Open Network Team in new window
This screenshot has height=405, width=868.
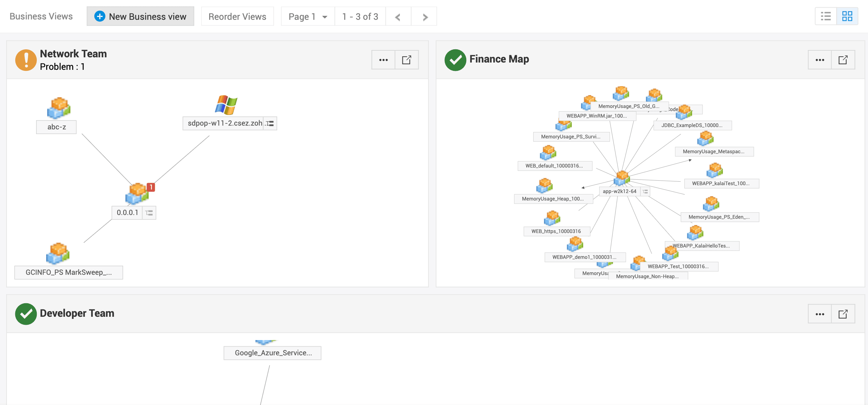407,60
